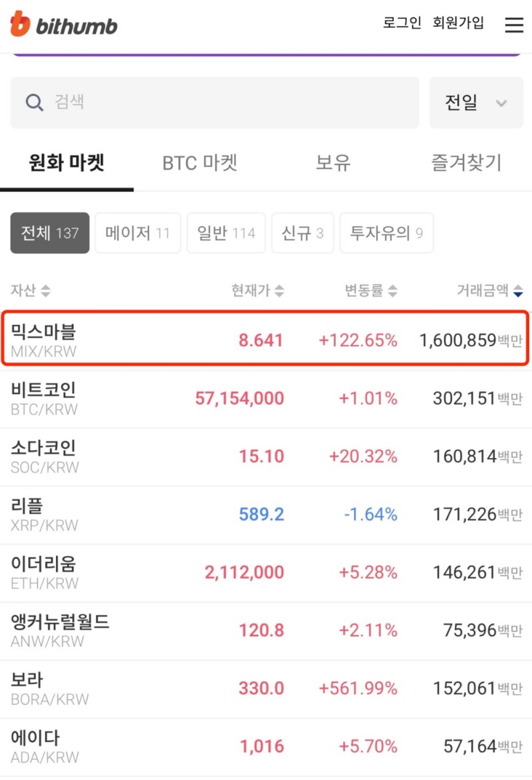The image size is (532, 780).
Task: Switch to the 즐겨찾기 tab
Action: click(x=465, y=163)
